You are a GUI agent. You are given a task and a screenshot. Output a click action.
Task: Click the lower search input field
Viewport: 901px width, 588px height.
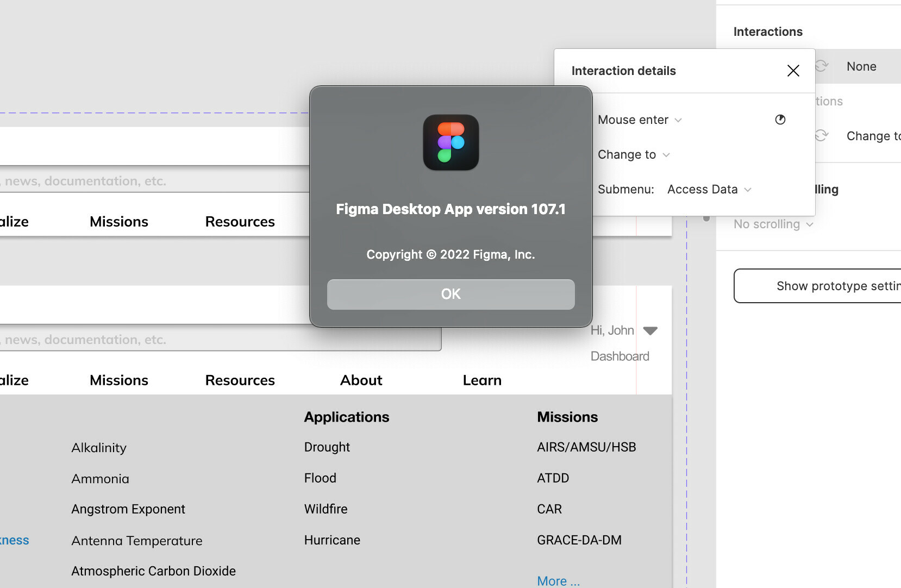coord(220,340)
